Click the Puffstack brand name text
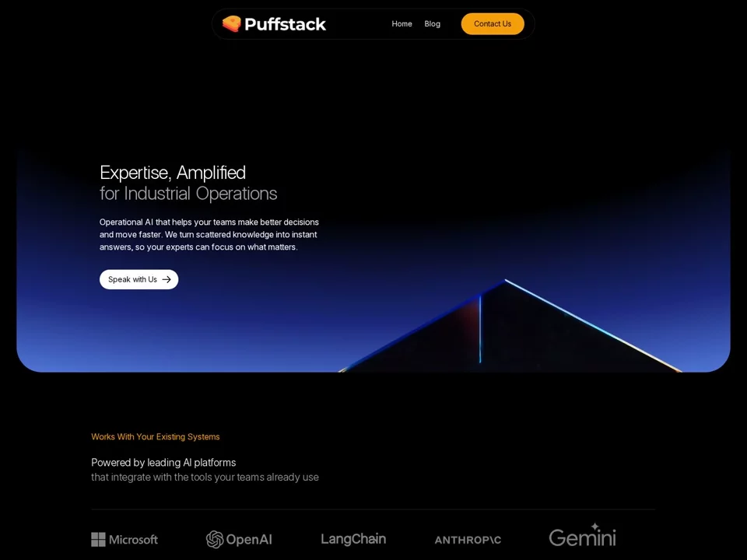This screenshot has height=560, width=747. click(285, 24)
